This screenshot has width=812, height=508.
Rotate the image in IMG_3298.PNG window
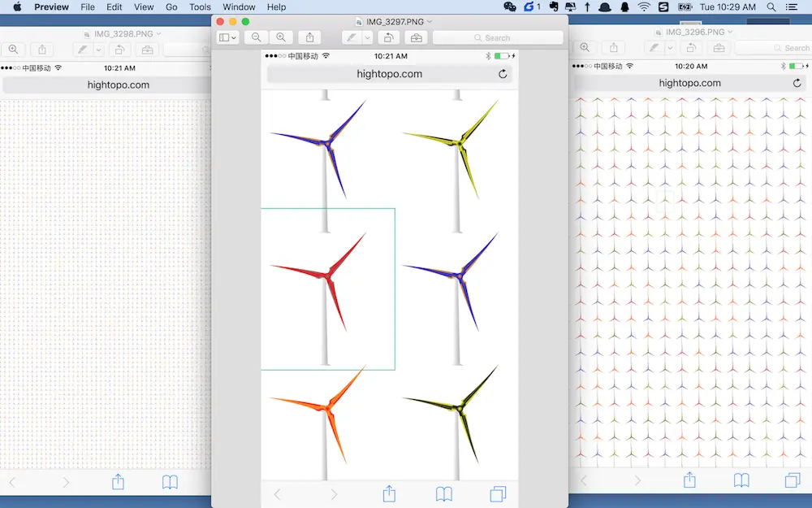(119, 50)
